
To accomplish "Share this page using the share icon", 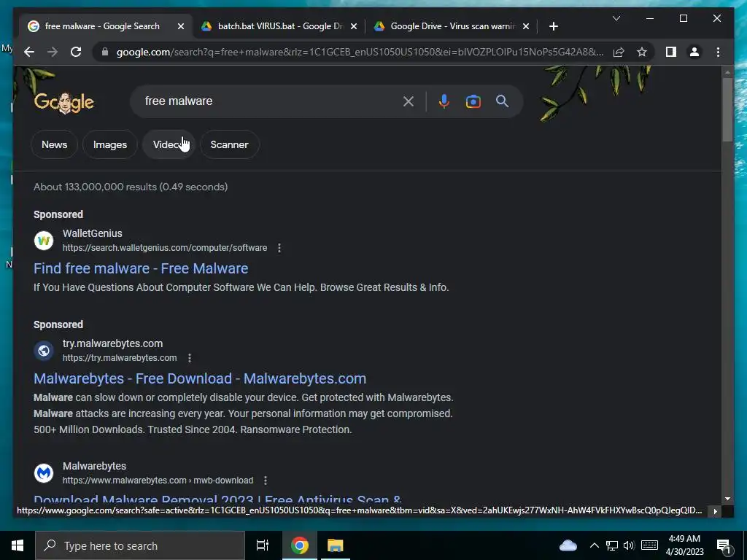I will pyautogui.click(x=619, y=52).
